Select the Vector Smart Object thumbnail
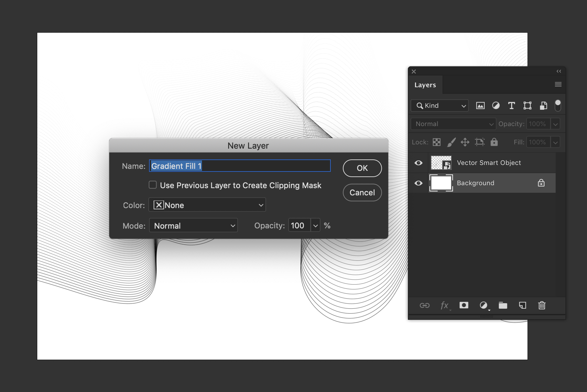 pyautogui.click(x=441, y=163)
